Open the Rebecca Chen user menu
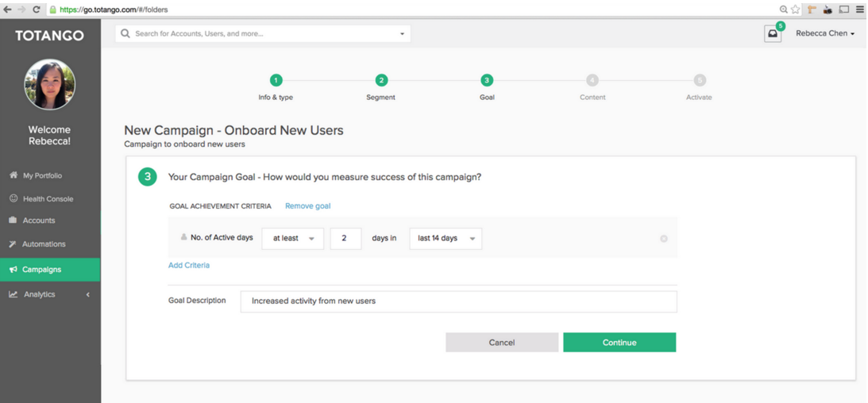The image size is (868, 403). click(x=825, y=34)
